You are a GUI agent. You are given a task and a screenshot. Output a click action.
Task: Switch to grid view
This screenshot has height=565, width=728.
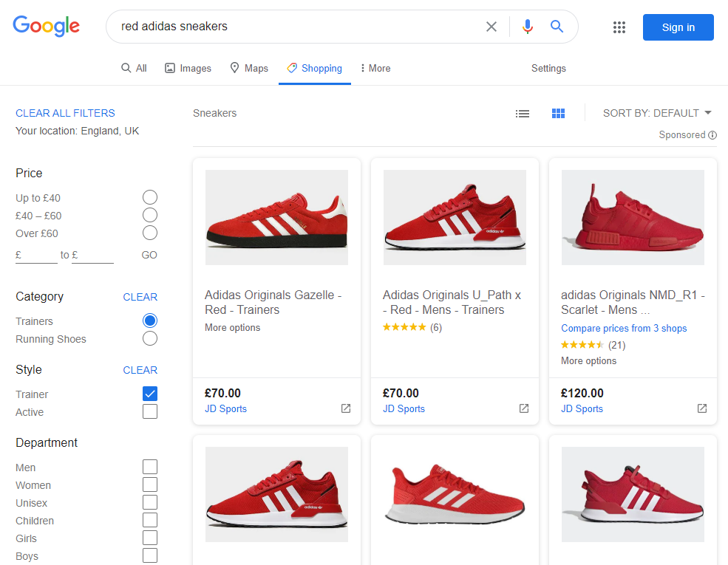[x=558, y=113]
